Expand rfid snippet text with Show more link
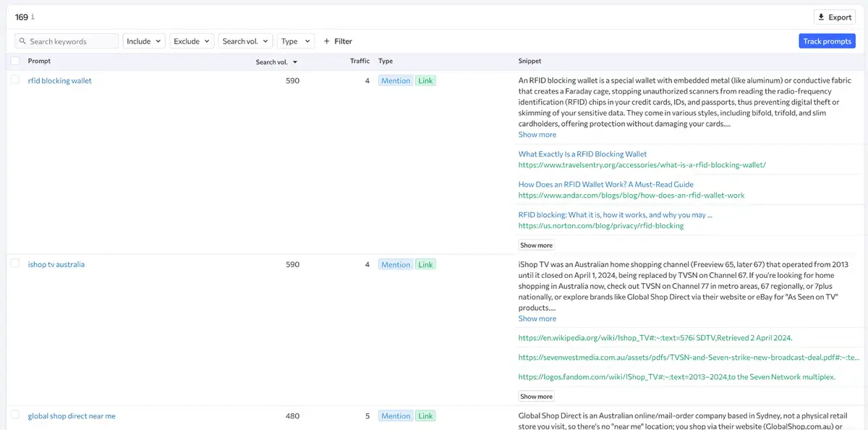The image size is (868, 430). [x=537, y=135]
